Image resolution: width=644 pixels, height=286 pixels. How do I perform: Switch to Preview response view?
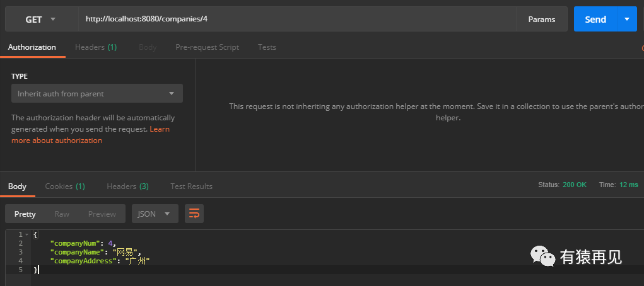tap(102, 214)
